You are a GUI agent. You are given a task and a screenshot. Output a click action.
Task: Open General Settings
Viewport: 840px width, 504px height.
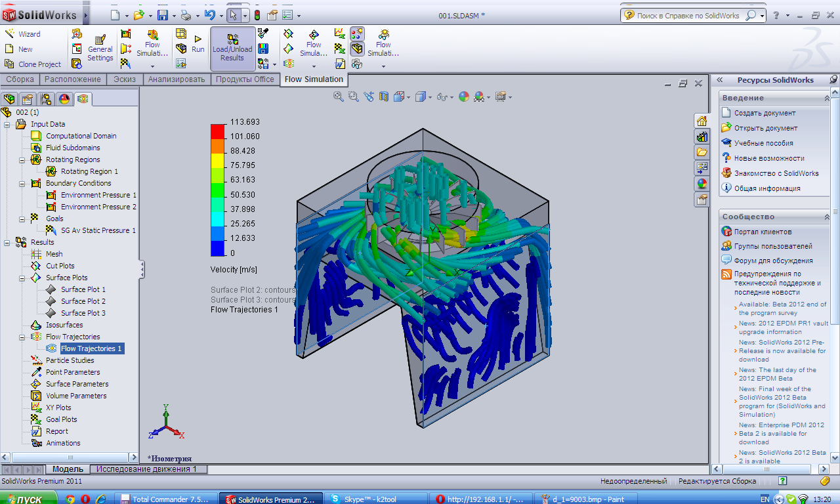coord(100,49)
